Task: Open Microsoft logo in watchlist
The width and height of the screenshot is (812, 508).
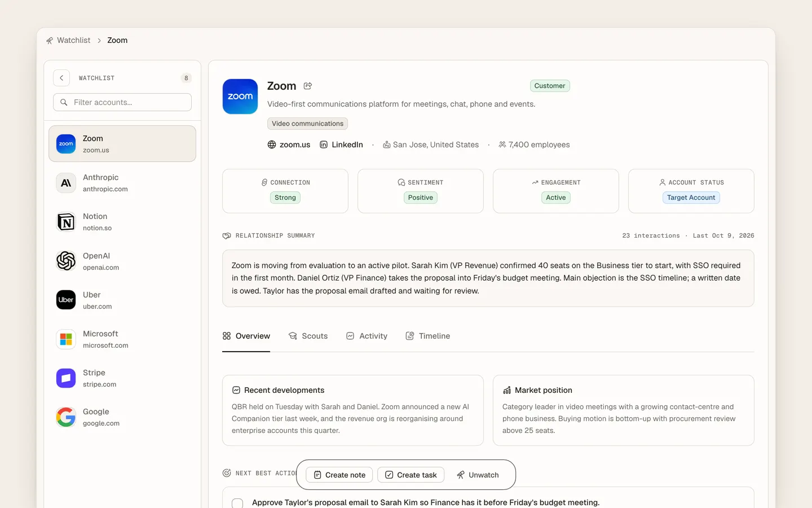Action: tap(66, 339)
